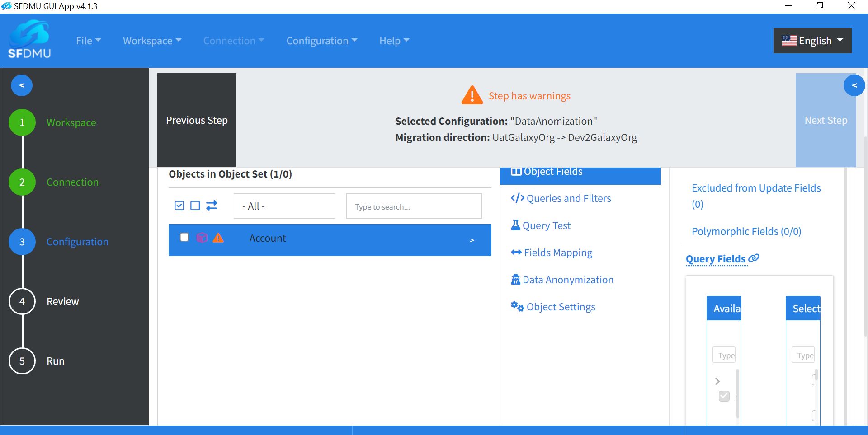Open the Queries and Filters tab

[x=561, y=198]
